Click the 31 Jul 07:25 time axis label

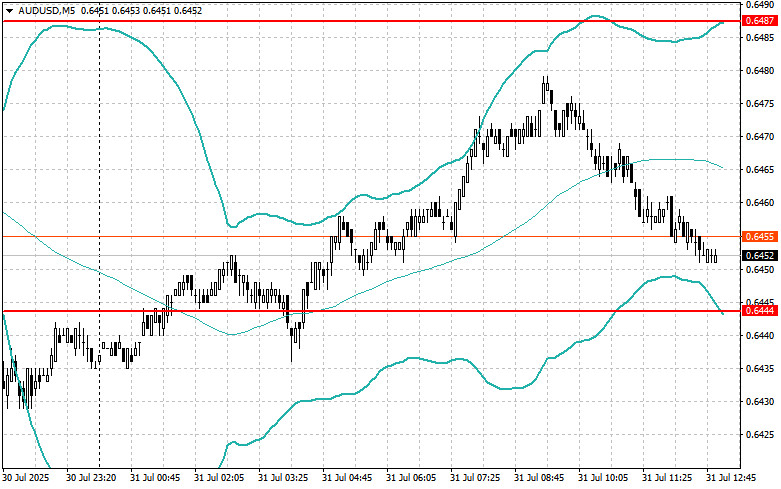(x=475, y=478)
